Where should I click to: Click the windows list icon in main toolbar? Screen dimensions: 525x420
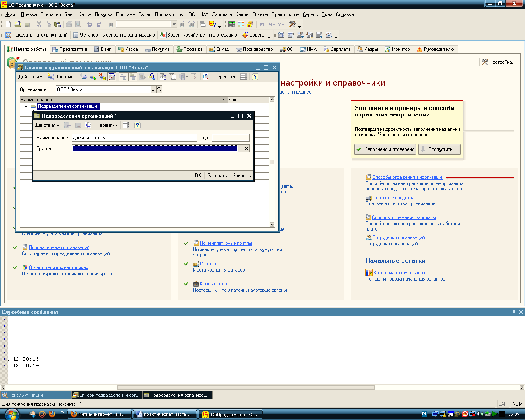point(203,25)
